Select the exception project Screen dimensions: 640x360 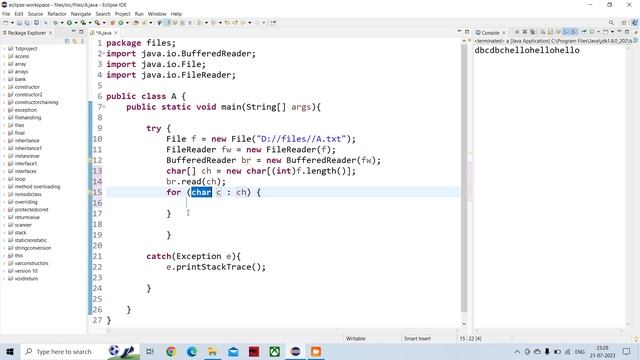pos(25,110)
